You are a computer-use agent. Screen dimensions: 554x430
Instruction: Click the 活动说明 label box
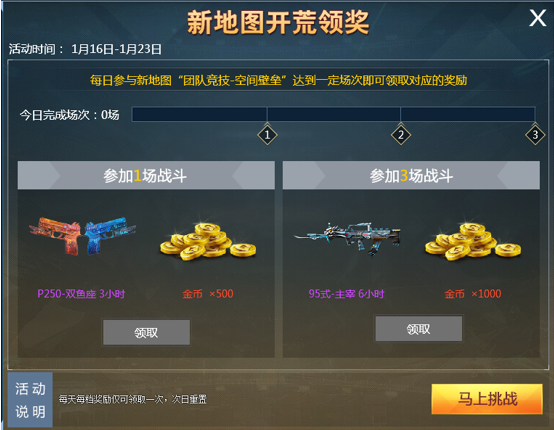coord(30,400)
